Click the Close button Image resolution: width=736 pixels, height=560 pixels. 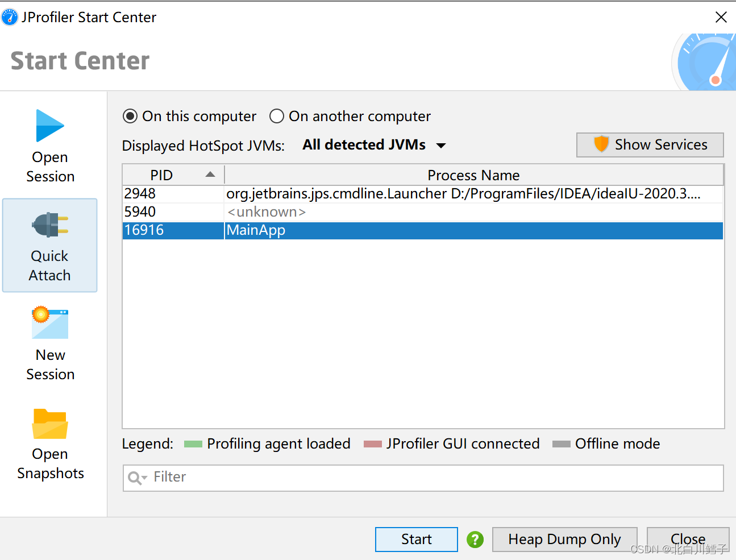click(688, 540)
